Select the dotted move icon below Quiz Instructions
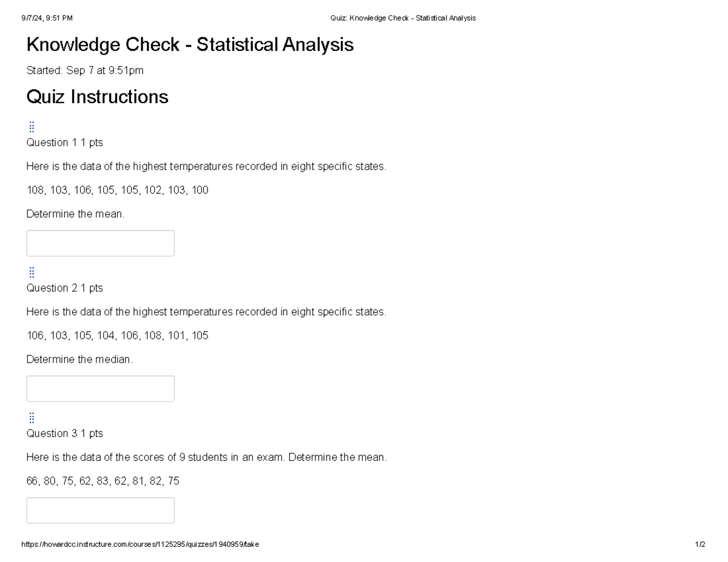 (x=32, y=127)
